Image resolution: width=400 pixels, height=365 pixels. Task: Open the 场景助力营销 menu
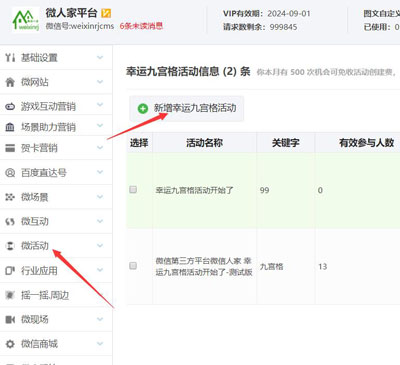[x=56, y=126]
